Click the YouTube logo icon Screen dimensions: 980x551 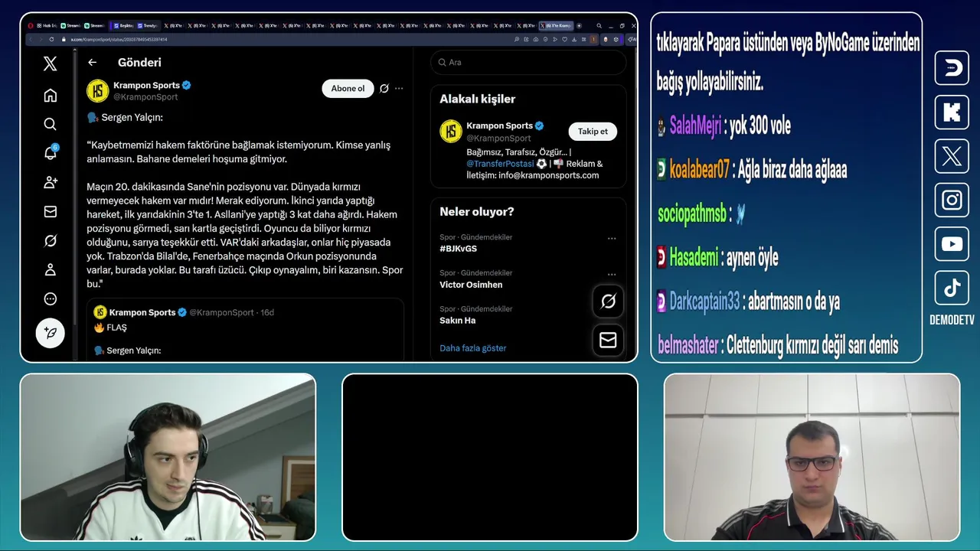pyautogui.click(x=952, y=244)
